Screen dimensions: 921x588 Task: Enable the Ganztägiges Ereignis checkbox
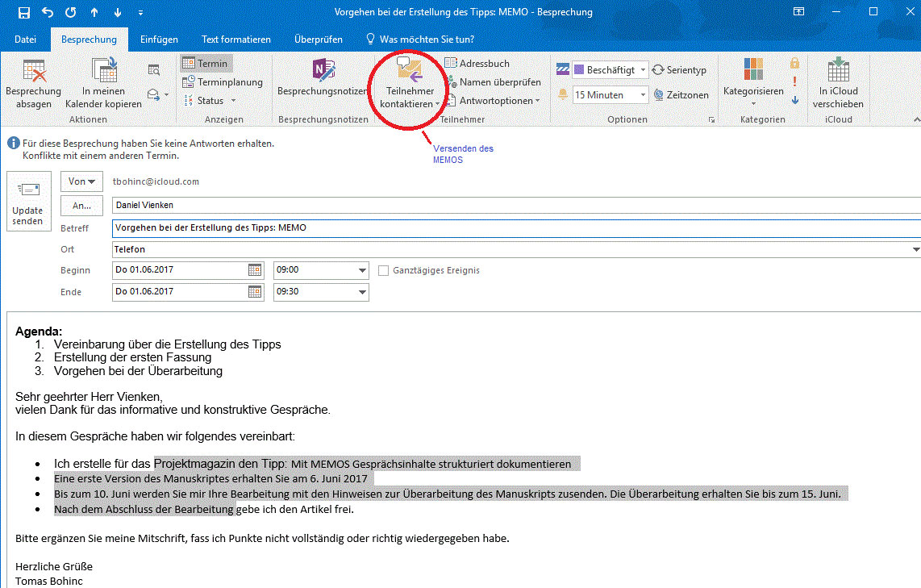click(x=384, y=270)
